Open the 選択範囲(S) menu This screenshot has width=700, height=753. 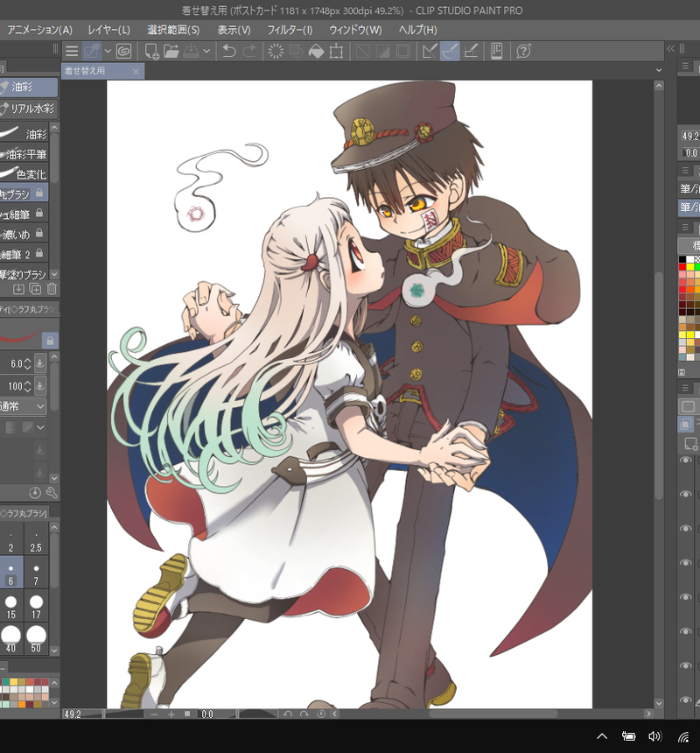(x=173, y=31)
